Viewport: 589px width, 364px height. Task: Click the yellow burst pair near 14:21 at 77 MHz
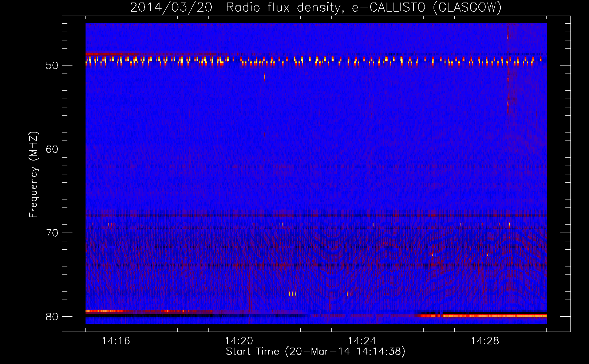291,294
